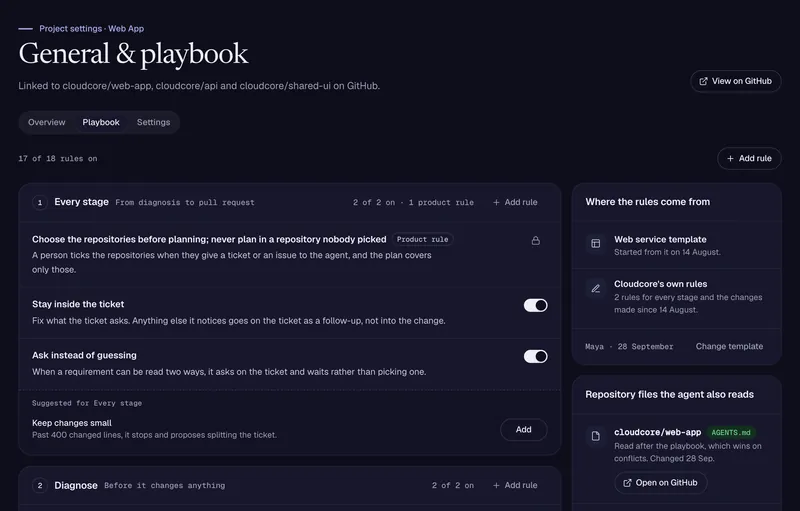The height and width of the screenshot is (511, 800).
Task: Click the 'Every stage' section heading
Action: [x=82, y=202]
